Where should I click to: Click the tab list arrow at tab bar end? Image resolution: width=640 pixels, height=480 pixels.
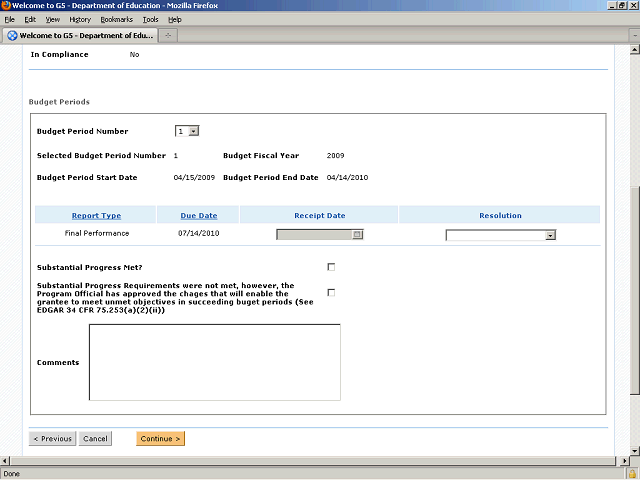[635, 36]
